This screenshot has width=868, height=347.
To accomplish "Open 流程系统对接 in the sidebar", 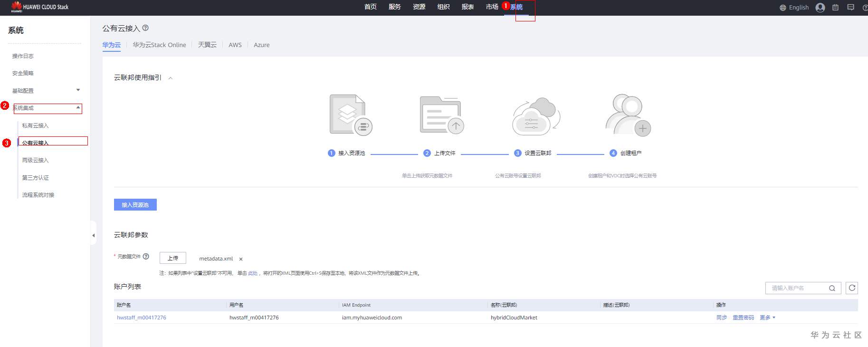I will point(38,195).
